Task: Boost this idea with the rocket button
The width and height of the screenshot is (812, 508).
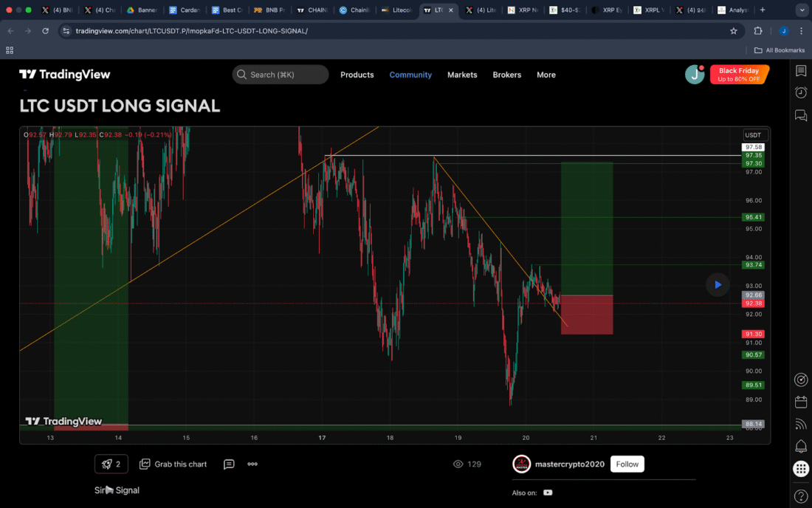Action: click(111, 464)
